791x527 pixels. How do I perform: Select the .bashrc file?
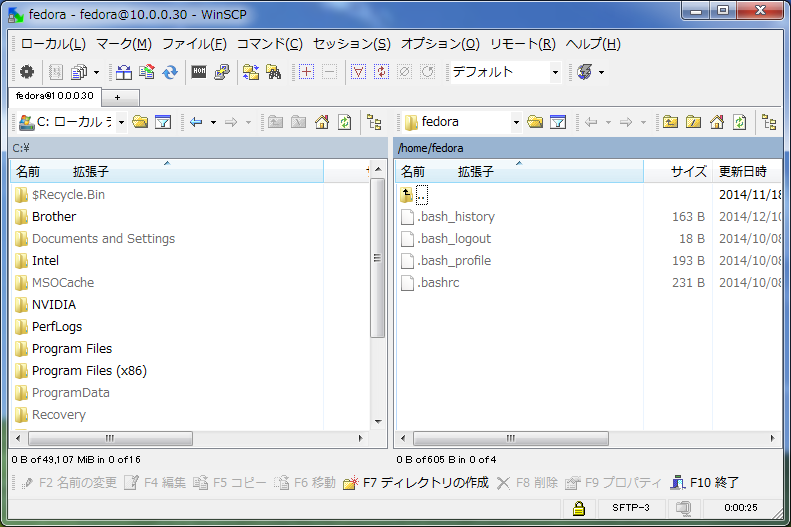point(430,282)
